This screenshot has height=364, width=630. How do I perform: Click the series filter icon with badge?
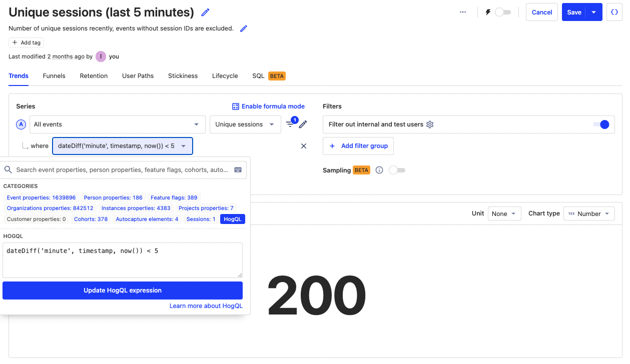pyautogui.click(x=290, y=124)
